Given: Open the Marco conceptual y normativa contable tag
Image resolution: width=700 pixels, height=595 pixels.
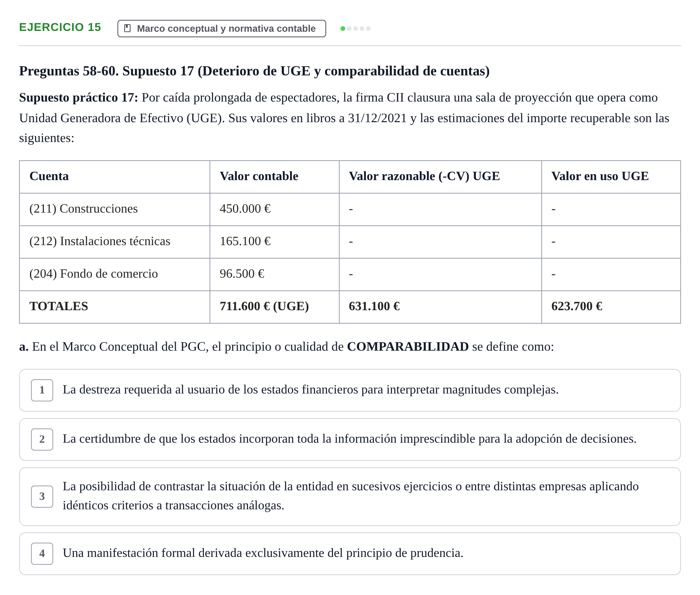Looking at the screenshot, I should click(x=222, y=29).
